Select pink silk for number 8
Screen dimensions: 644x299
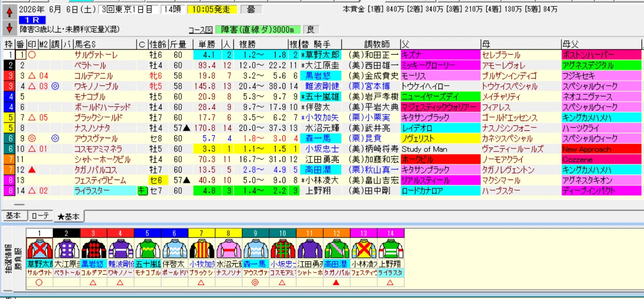(228, 249)
